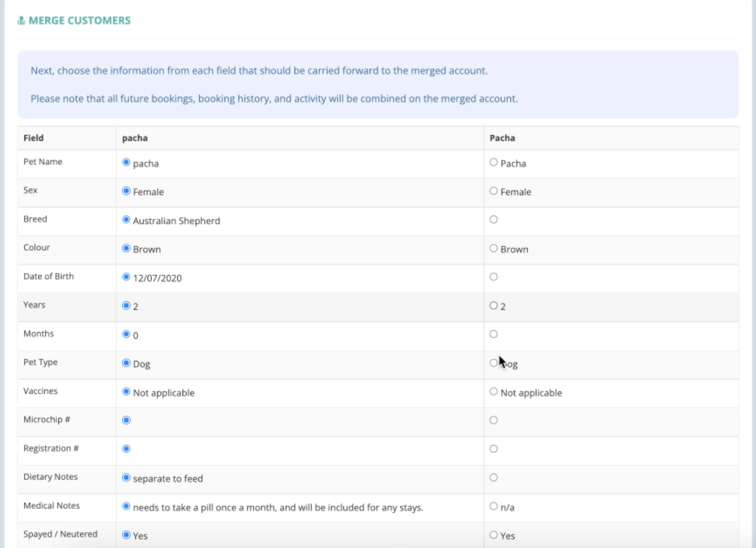Select Months value 0 radio
Viewport: 756px width, 548px height.
click(x=126, y=334)
